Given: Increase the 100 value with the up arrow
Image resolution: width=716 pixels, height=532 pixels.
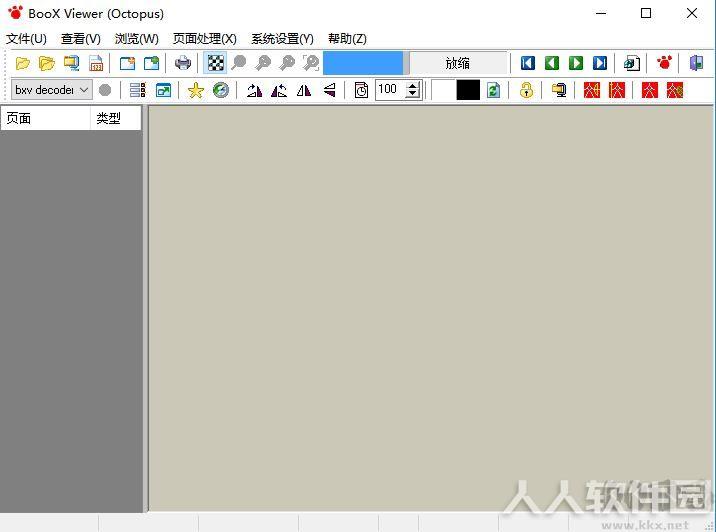Looking at the screenshot, I should coord(413,85).
